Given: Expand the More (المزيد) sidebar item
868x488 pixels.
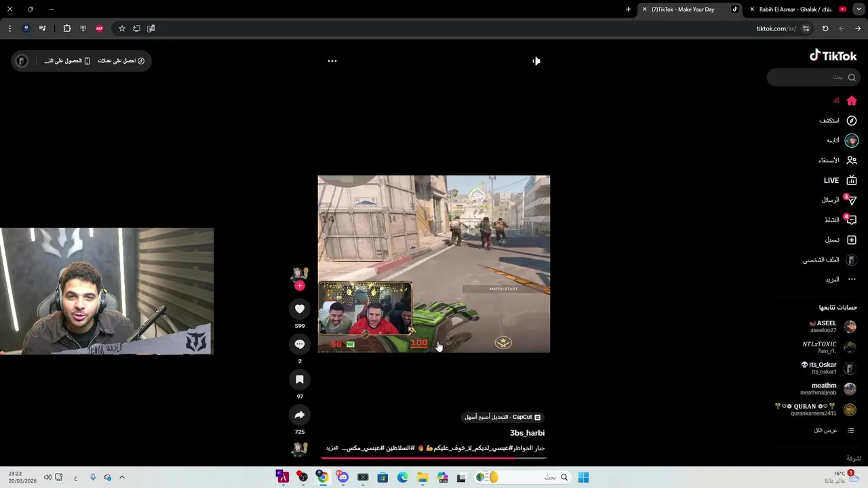Looking at the screenshot, I should 841,279.
